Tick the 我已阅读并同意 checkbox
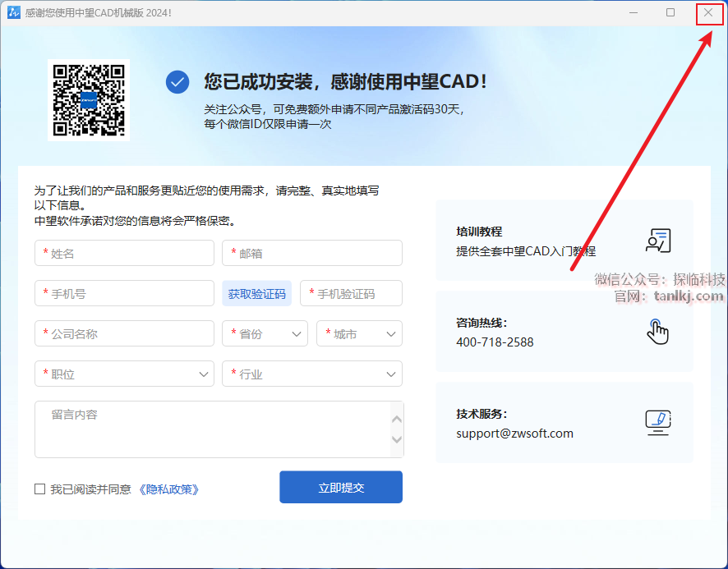The image size is (728, 569). [x=40, y=489]
